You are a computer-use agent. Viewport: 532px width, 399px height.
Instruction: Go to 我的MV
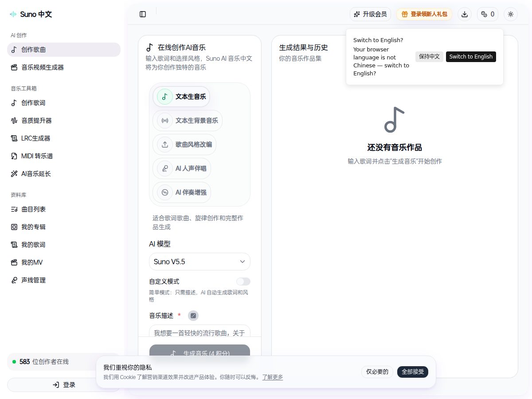[x=64, y=262]
